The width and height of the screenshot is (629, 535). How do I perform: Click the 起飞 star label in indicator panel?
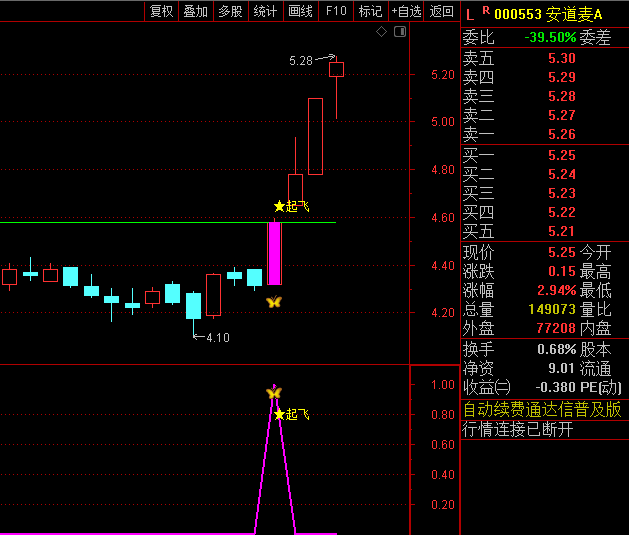(292, 414)
